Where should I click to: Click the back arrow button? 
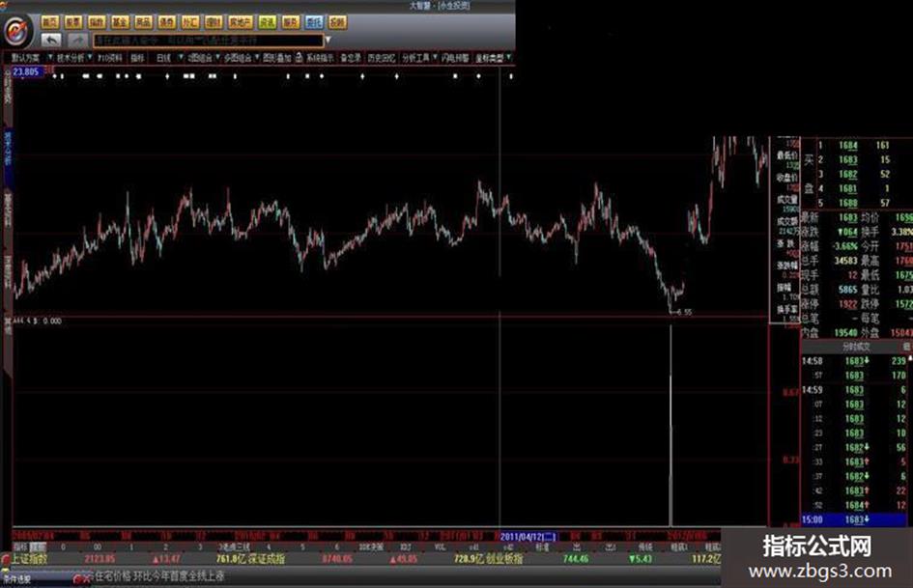pos(51,41)
